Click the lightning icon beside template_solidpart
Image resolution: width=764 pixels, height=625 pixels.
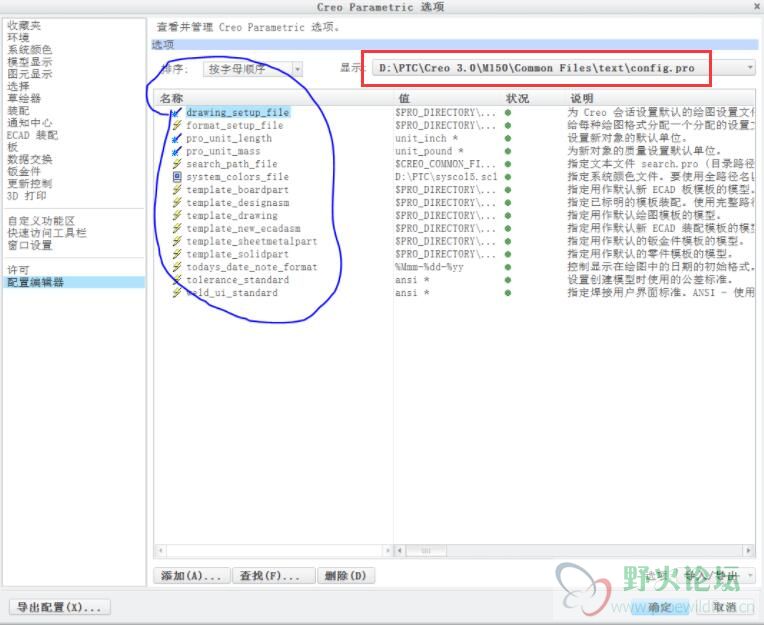pyautogui.click(x=176, y=254)
